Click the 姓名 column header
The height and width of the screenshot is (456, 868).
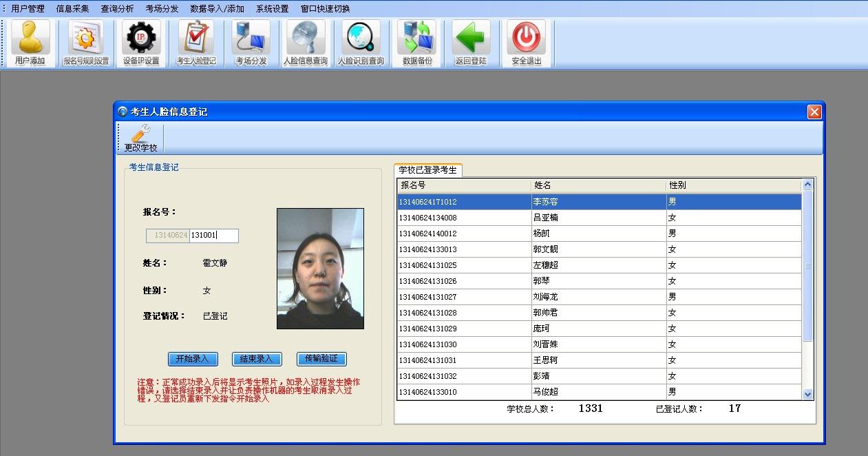[x=599, y=185]
